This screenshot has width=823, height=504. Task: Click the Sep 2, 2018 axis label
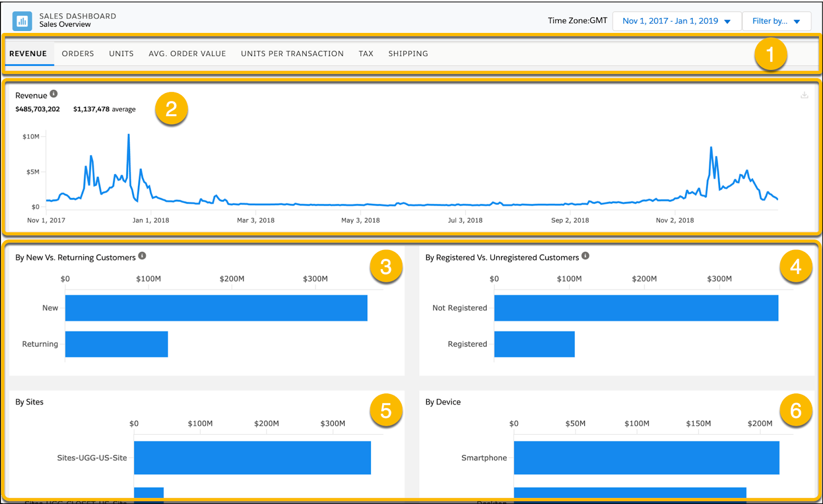pos(570,220)
